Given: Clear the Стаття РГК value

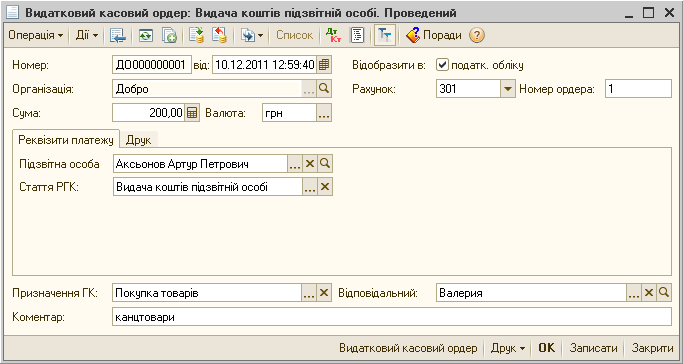Looking at the screenshot, I should click(x=325, y=188).
